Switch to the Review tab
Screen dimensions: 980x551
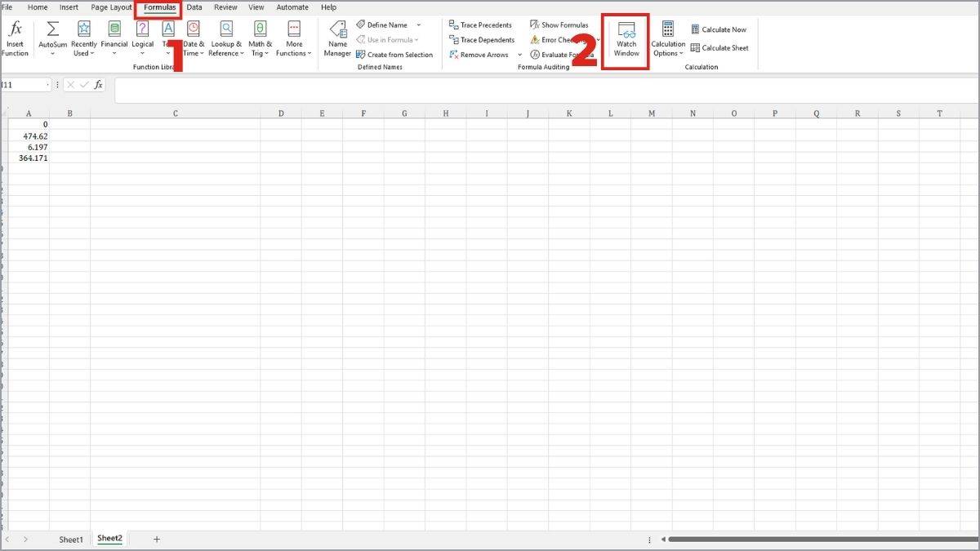[225, 7]
